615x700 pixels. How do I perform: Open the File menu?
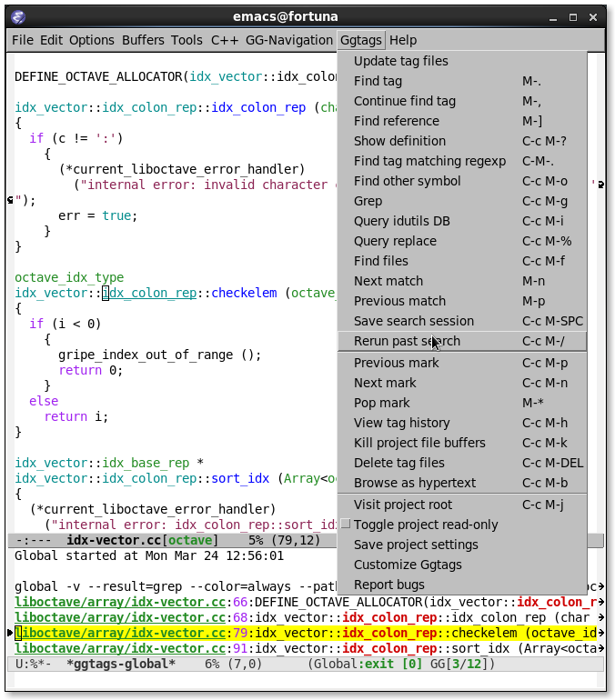[23, 40]
